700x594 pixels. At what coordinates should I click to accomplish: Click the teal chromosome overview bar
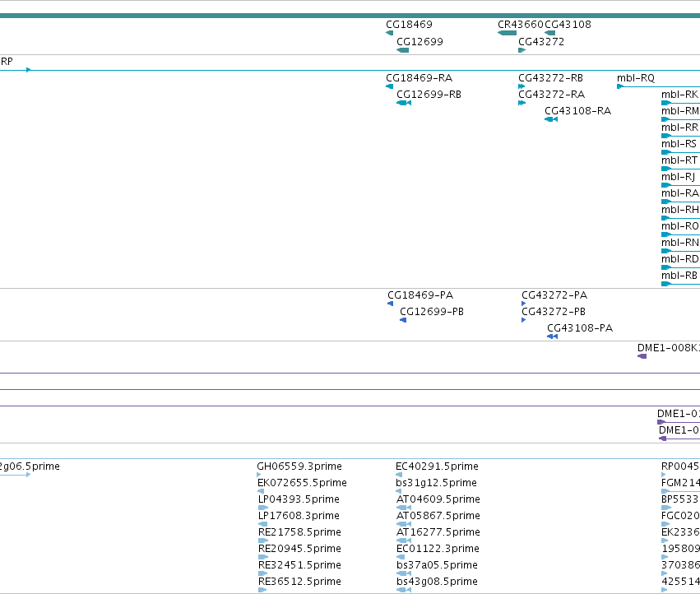pos(350,16)
